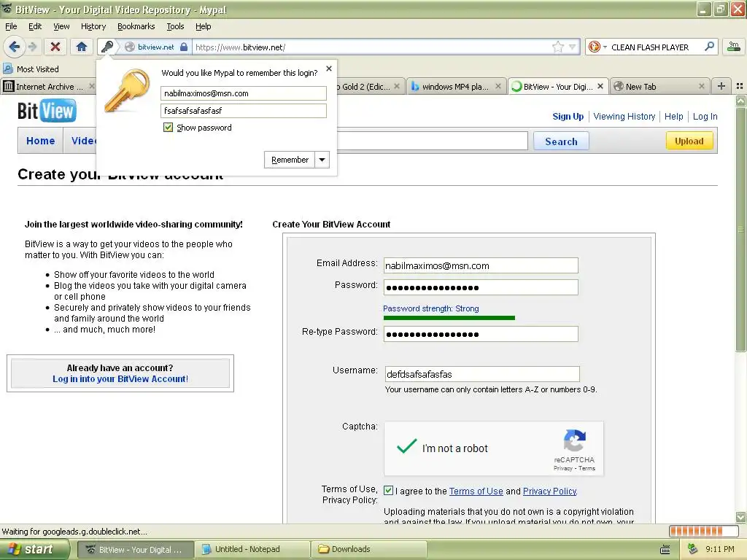Open the Terms of Use link
The height and width of the screenshot is (560, 747).
[x=476, y=491]
